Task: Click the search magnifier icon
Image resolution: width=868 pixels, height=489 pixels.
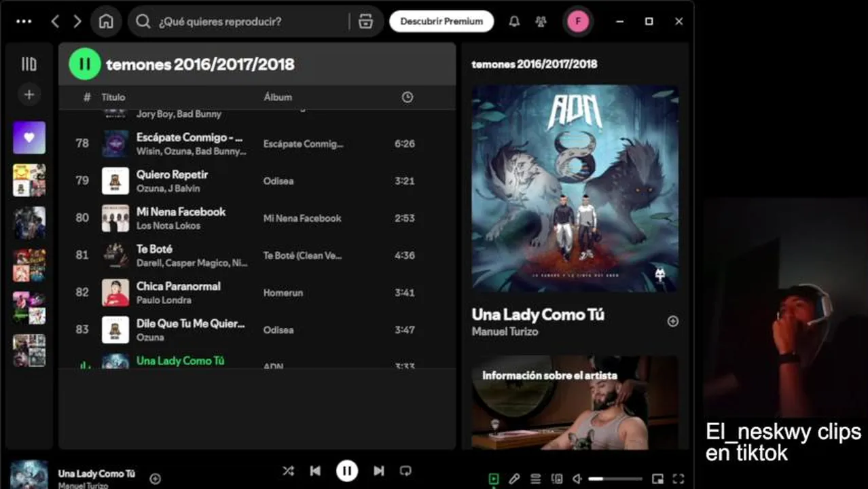Action: coord(143,21)
